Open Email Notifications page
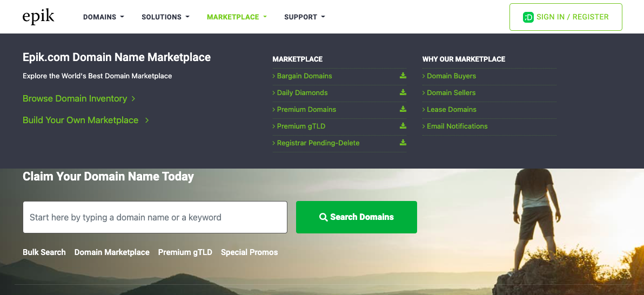This screenshot has width=644, height=295. 457,126
